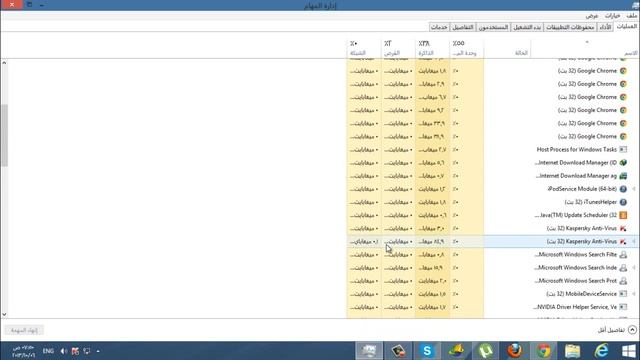This screenshot has width=640, height=360.
Task: Select the Java(TM) Update Scheduler row name
Action: (576, 215)
